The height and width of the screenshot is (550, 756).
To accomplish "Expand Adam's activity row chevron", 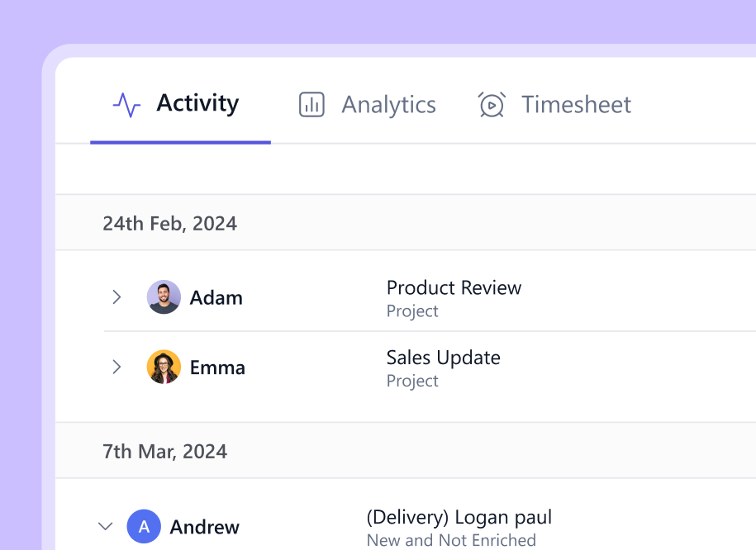I will point(116,297).
